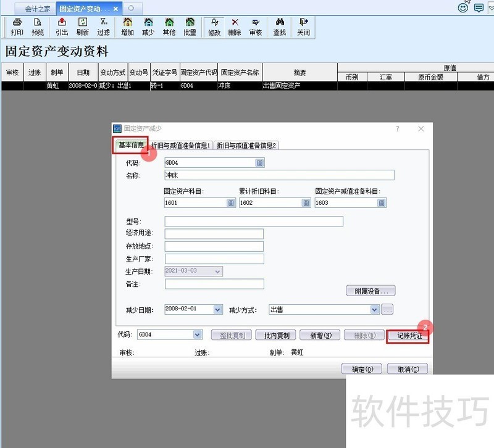
Task: Open the Filter (过滤) tool
Action: pos(103,27)
